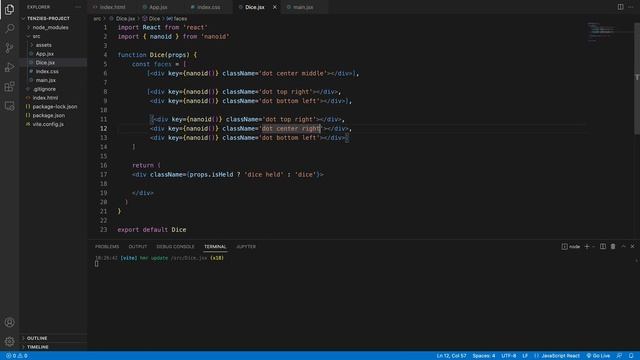Open the Manage gear icon
The image size is (640, 360).
[x=9, y=341]
